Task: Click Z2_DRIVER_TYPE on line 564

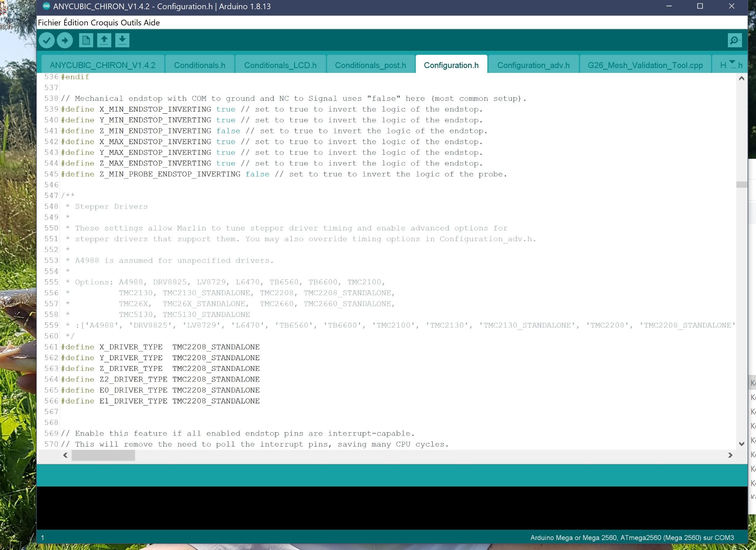Action: click(x=133, y=379)
